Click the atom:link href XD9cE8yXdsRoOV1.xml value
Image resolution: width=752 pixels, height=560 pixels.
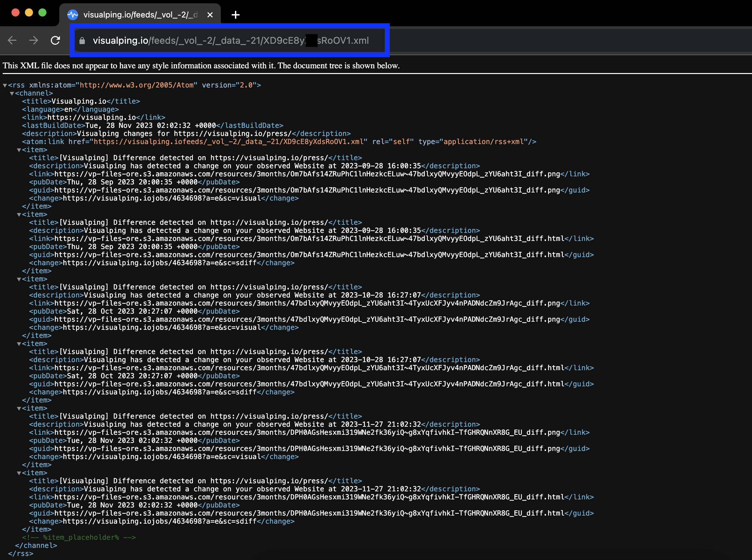click(x=229, y=142)
